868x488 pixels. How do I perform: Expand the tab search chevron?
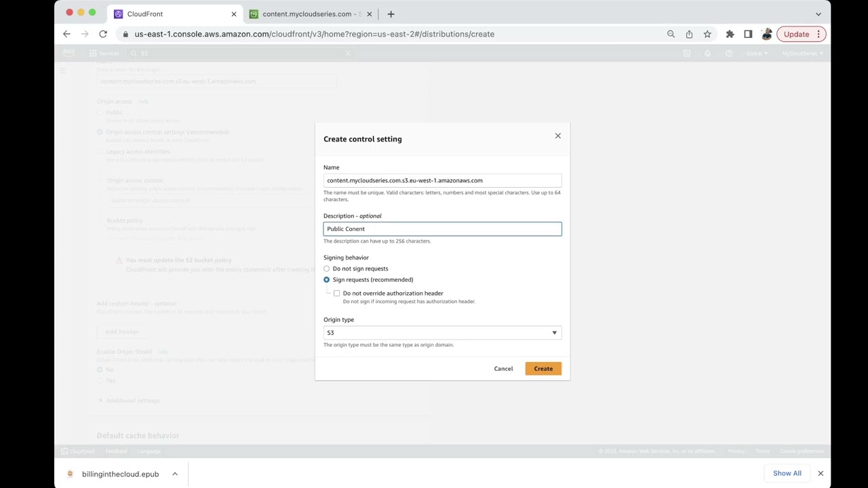pyautogui.click(x=818, y=14)
